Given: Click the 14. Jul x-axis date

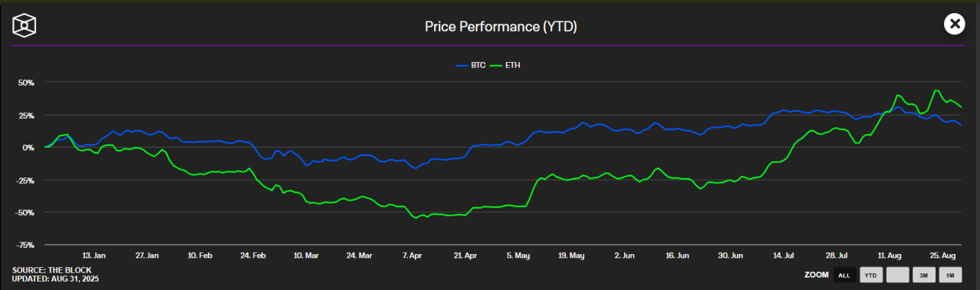Looking at the screenshot, I should click(x=784, y=256).
